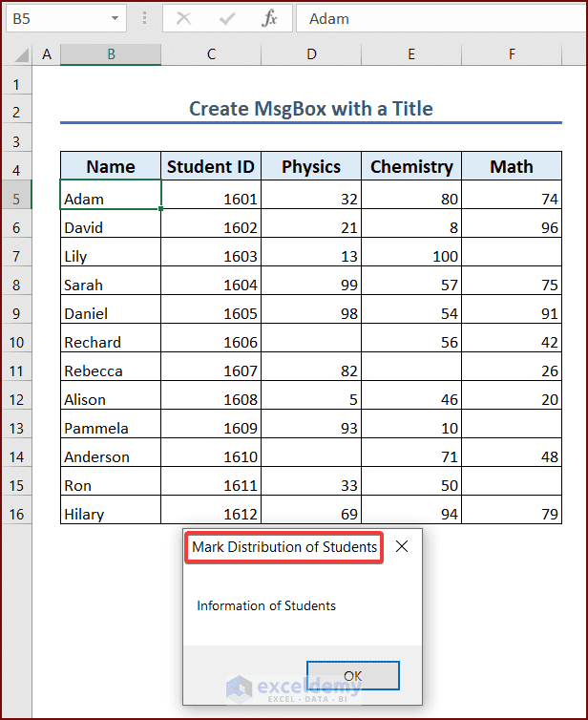
Task: Click the 'Math' header cell
Action: point(512,166)
